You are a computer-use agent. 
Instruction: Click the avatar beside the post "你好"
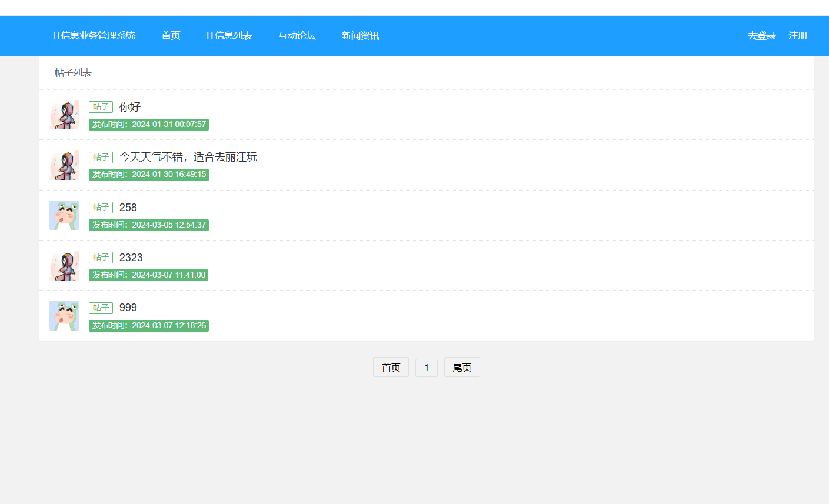pyautogui.click(x=64, y=115)
